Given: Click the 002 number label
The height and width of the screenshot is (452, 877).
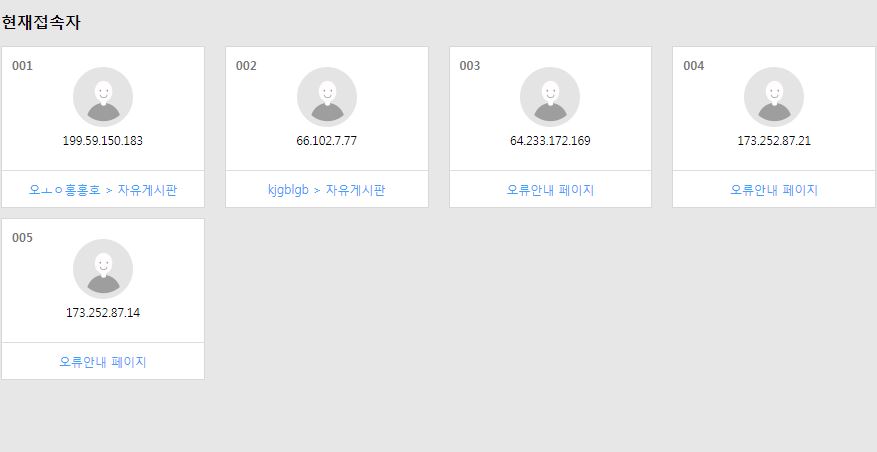Looking at the screenshot, I should tap(246, 66).
